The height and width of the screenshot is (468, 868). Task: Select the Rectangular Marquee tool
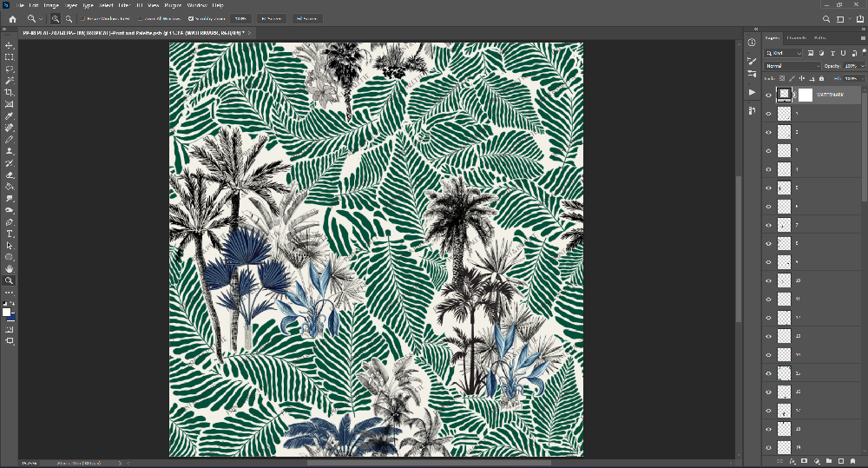click(x=10, y=57)
